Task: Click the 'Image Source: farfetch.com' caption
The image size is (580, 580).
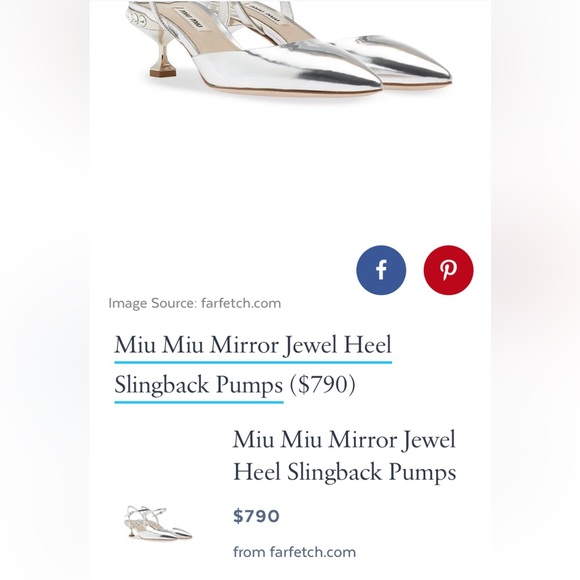Action: click(195, 303)
